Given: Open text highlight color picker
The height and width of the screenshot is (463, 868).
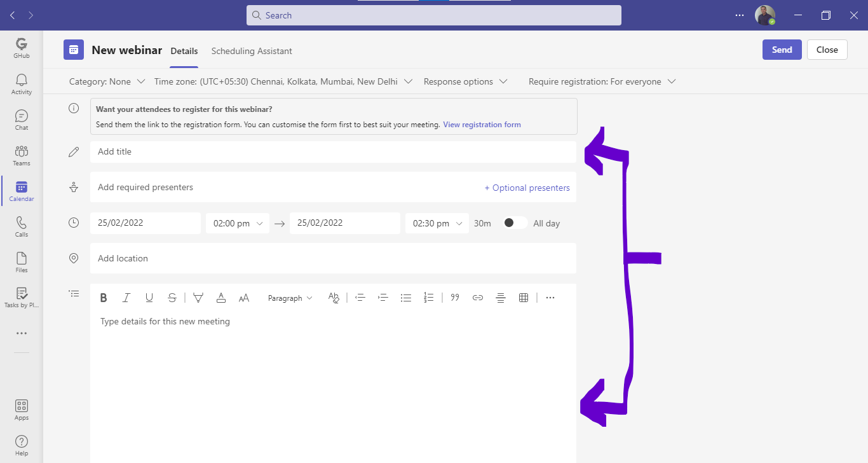Looking at the screenshot, I should click(198, 298).
